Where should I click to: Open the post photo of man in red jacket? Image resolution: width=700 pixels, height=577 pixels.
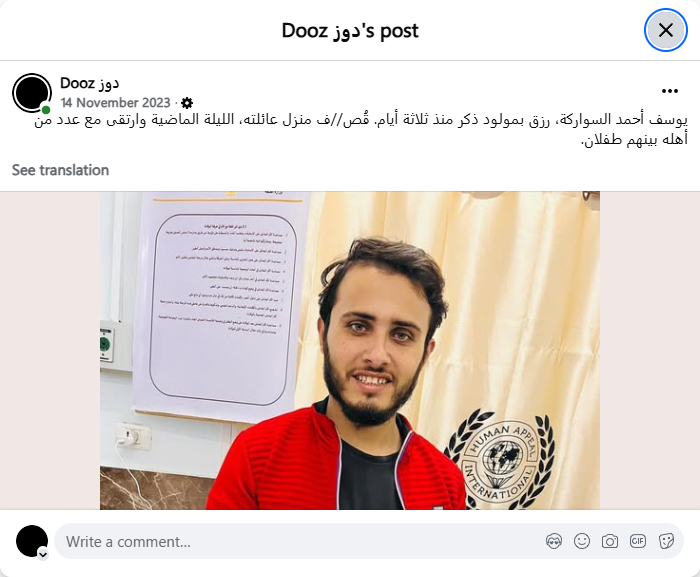[x=350, y=351]
